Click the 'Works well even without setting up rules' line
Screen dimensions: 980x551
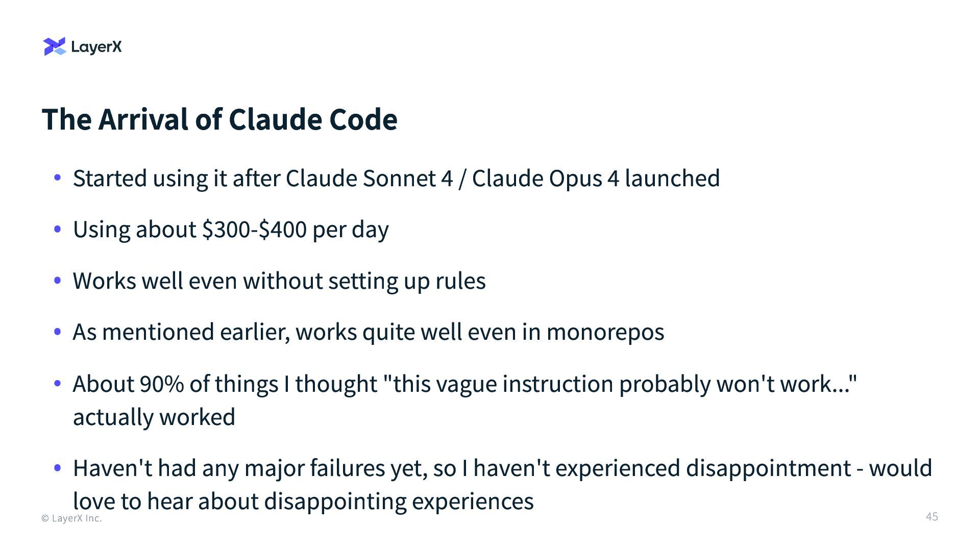tap(279, 281)
